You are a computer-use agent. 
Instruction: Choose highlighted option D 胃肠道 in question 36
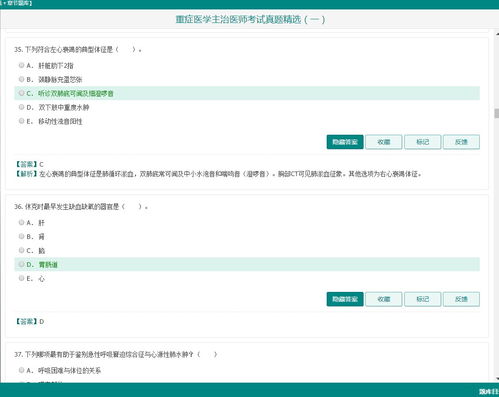pos(247,264)
